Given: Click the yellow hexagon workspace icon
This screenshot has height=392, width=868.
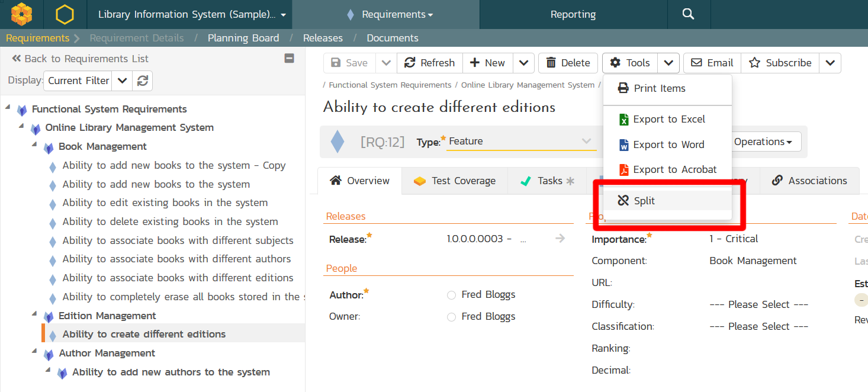Looking at the screenshot, I should [65, 14].
